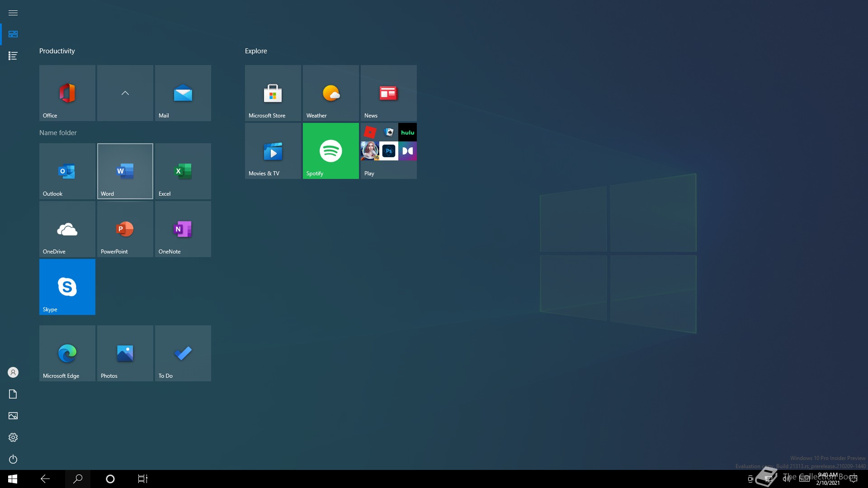The width and height of the screenshot is (868, 488).
Task: Open Microsoft Store tile
Action: (273, 93)
